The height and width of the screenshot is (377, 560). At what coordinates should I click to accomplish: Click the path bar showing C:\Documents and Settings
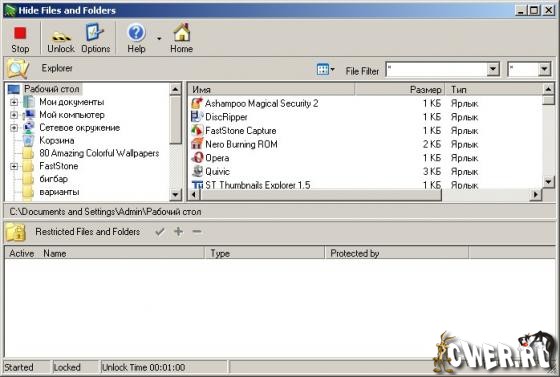click(x=279, y=212)
